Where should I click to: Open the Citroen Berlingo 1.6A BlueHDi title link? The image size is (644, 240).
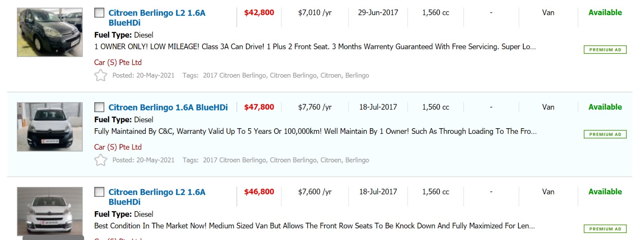168,107
